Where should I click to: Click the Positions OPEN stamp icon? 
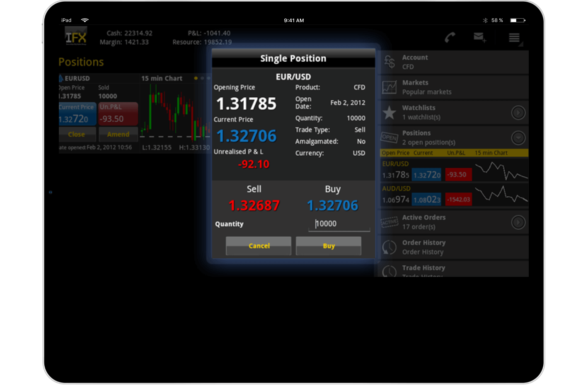point(389,137)
